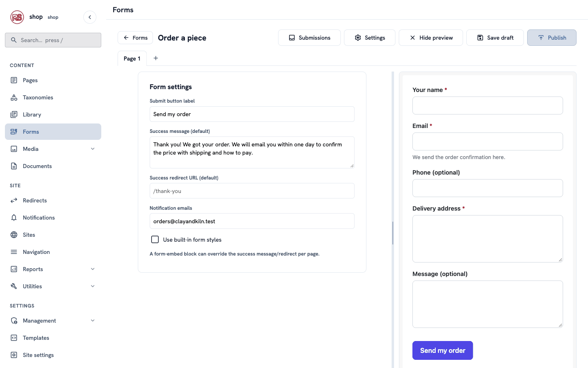Click the Pages icon in the sidebar
588x368 pixels.
point(14,80)
